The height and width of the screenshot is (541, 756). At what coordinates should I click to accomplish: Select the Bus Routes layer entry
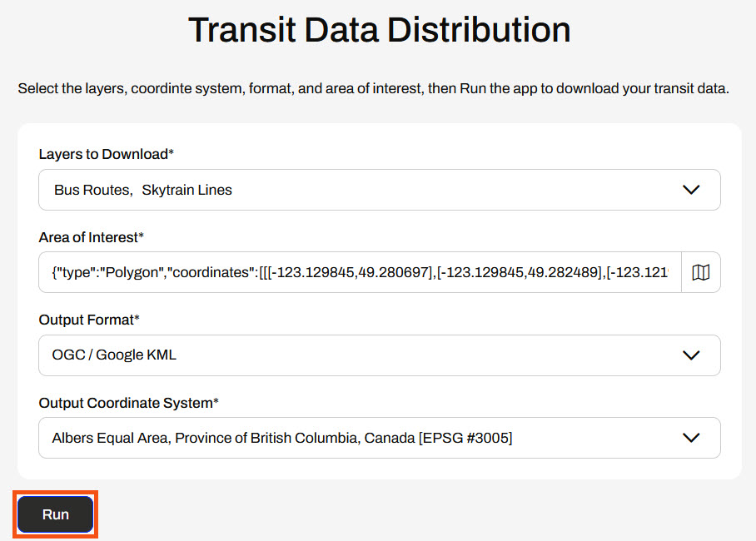pyautogui.click(x=92, y=190)
